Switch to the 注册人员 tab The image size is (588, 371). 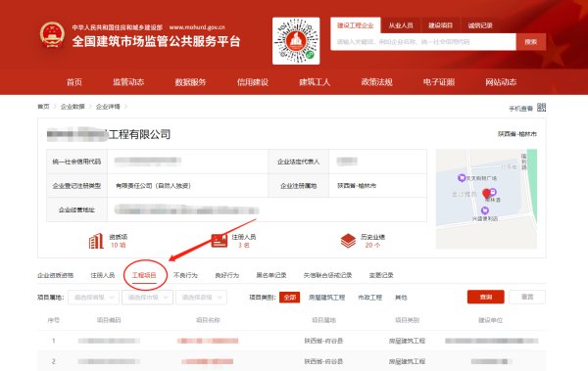click(x=102, y=275)
